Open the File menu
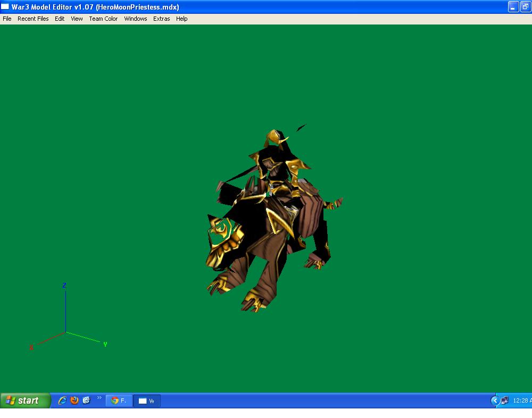This screenshot has height=418, width=532. 7,19
